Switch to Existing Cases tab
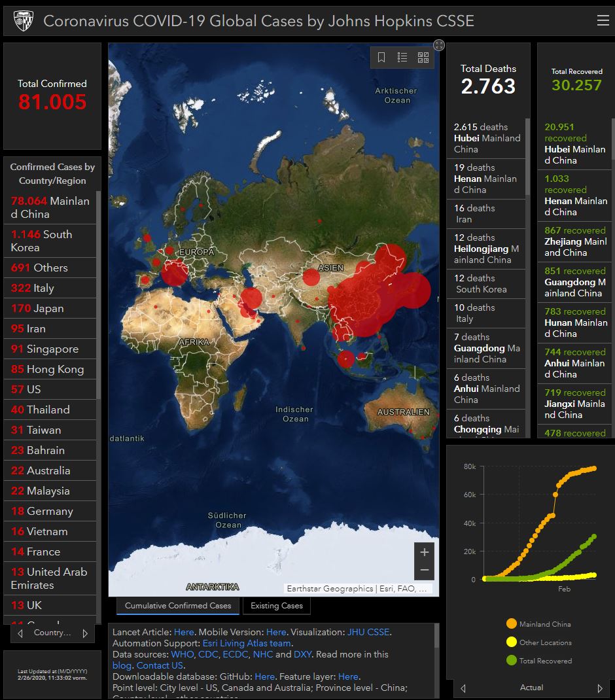 277,606
